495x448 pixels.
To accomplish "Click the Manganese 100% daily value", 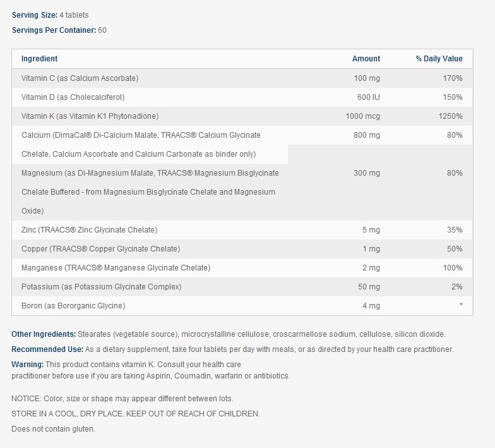I will (x=453, y=268).
